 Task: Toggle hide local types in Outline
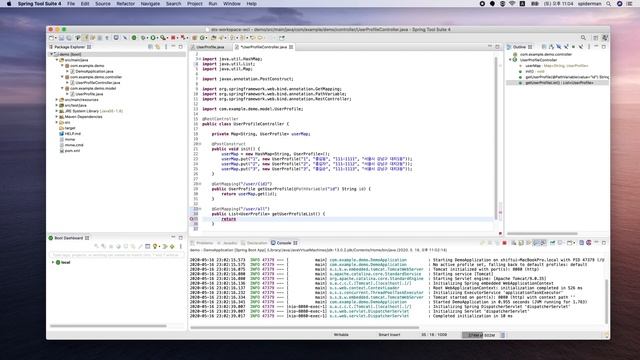(x=581, y=47)
